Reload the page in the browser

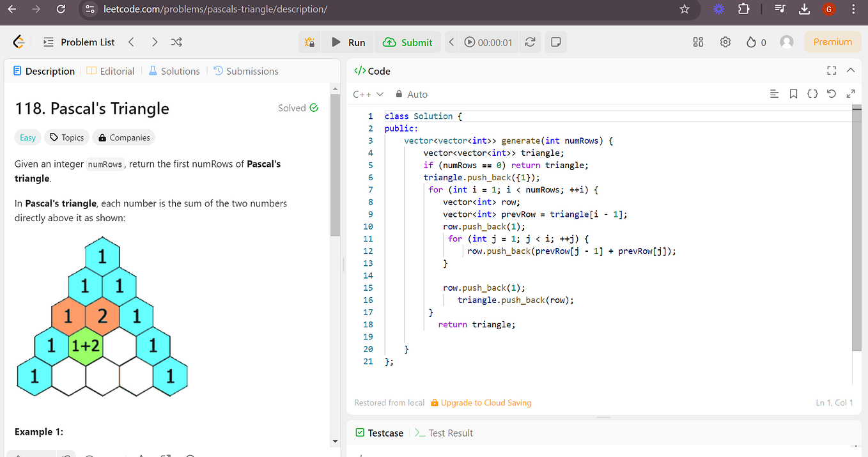pyautogui.click(x=60, y=9)
